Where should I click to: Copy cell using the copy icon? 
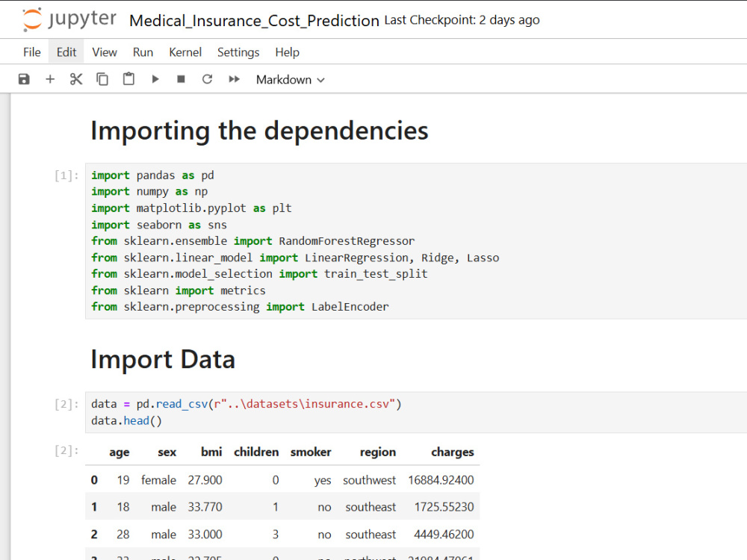tap(102, 79)
